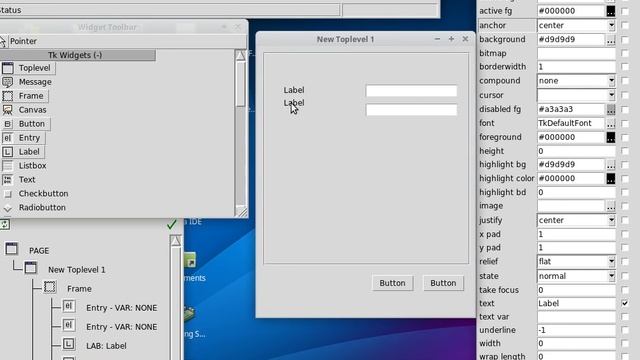Click the right Button in New Toplevel 1
This screenshot has height=360, width=640.
coord(443,283)
